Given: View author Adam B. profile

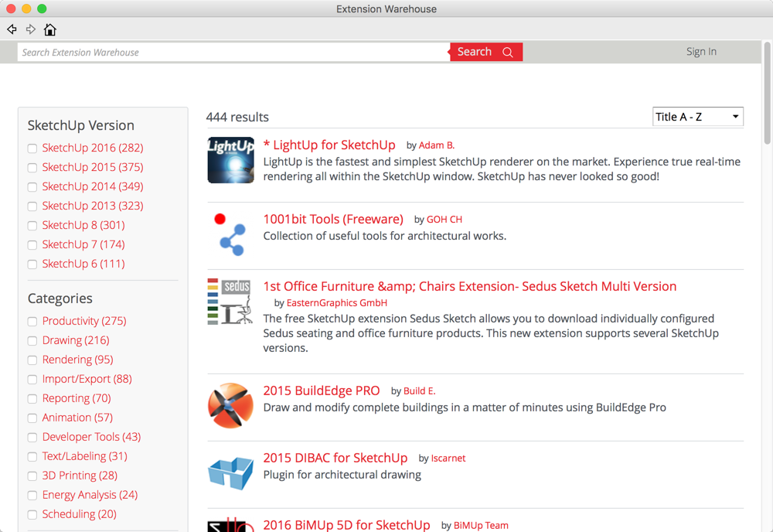Looking at the screenshot, I should point(437,145).
